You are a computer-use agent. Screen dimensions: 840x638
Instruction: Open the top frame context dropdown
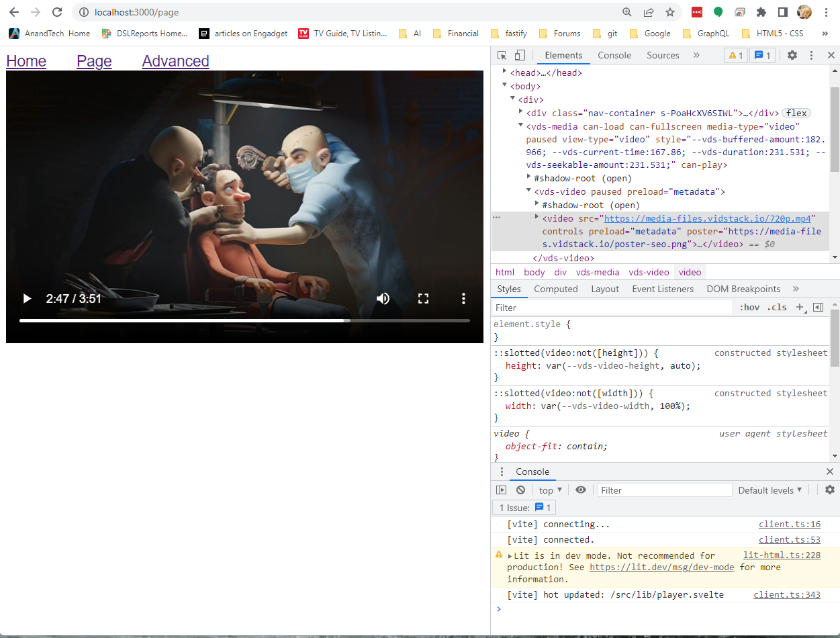[x=549, y=490]
